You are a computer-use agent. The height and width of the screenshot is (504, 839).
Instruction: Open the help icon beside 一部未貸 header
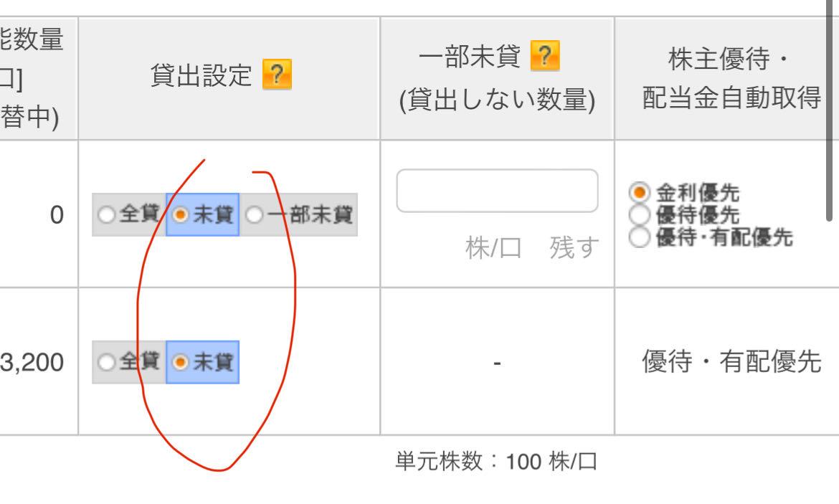point(544,57)
